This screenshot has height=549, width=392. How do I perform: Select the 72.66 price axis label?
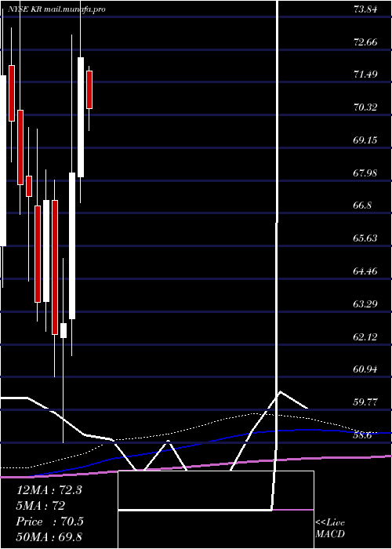[365, 42]
